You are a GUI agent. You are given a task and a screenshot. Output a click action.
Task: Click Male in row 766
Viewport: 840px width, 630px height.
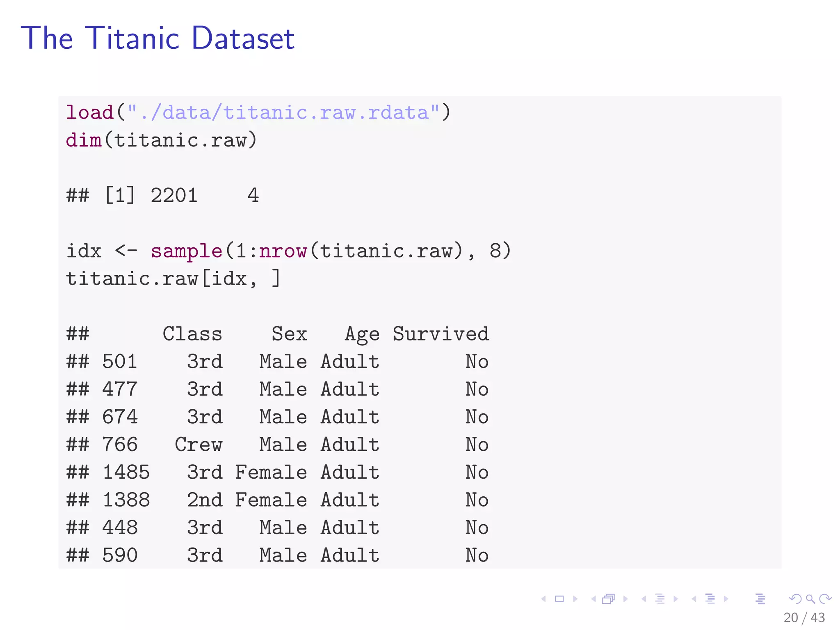283,444
